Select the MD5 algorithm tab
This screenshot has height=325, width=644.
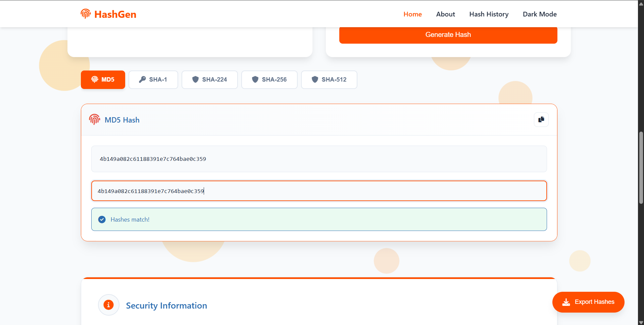pyautogui.click(x=103, y=80)
